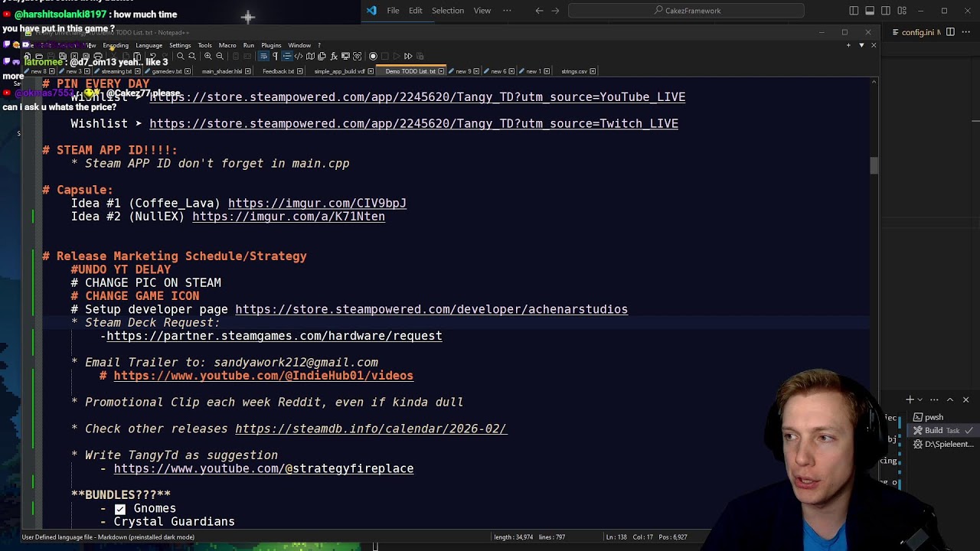Open the VS Code logo icon
This screenshot has width=980, height=551.
click(x=371, y=11)
